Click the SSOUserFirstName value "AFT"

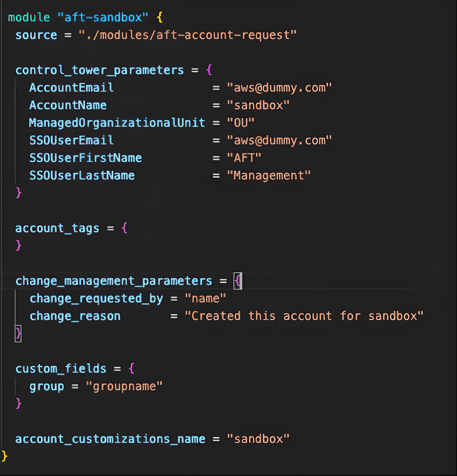click(244, 158)
